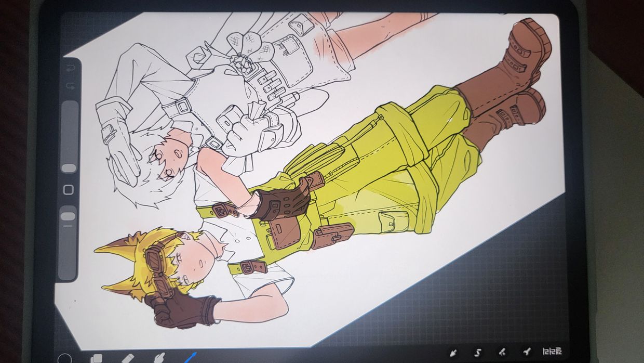
Task: Tap the undo arrow in sidebar
Action: click(x=70, y=68)
